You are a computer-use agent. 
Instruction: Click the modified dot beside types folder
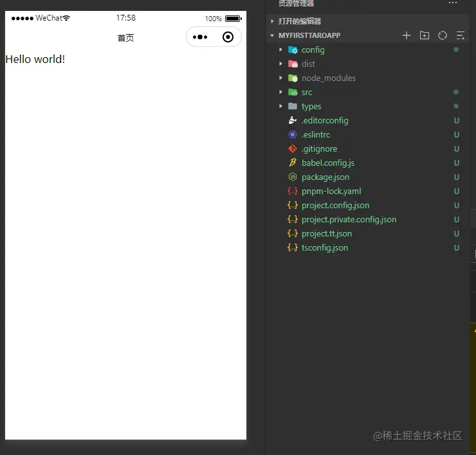coord(456,106)
